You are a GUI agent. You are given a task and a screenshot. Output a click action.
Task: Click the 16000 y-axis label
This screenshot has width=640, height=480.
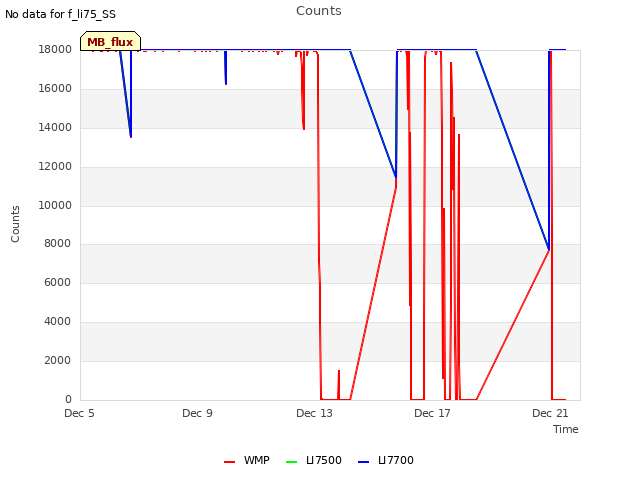pyautogui.click(x=55, y=89)
